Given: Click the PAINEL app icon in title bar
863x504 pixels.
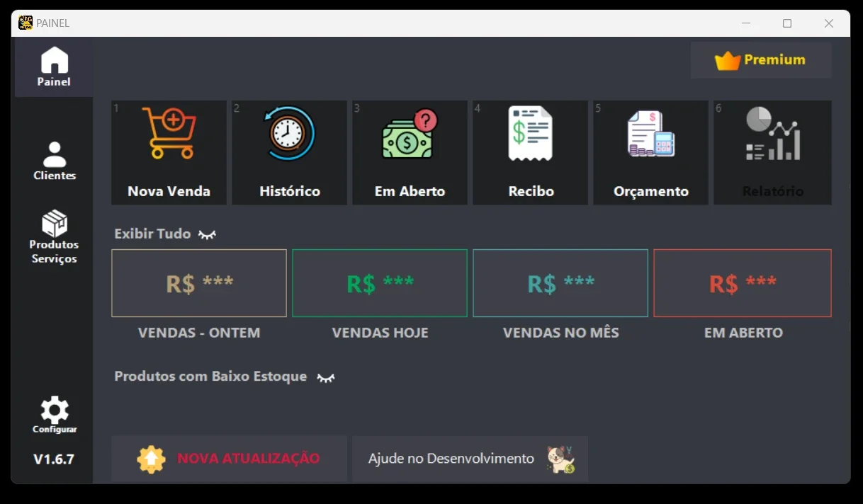Looking at the screenshot, I should tap(26, 23).
